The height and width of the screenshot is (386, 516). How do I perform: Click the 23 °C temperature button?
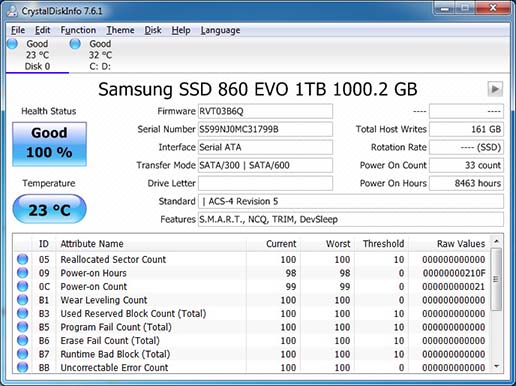click(49, 209)
